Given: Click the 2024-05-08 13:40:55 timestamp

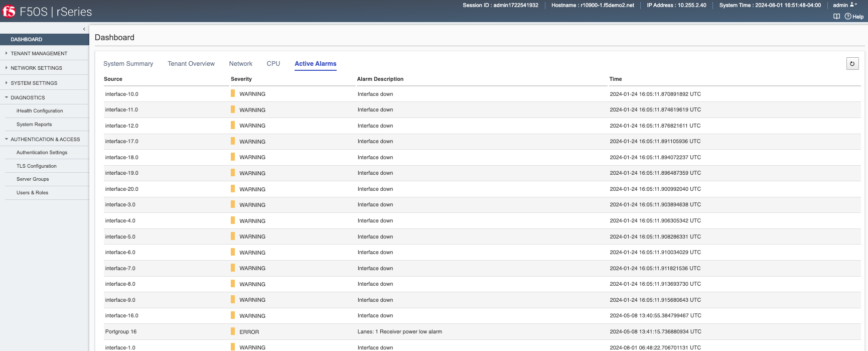Looking at the screenshot, I should tap(655, 315).
